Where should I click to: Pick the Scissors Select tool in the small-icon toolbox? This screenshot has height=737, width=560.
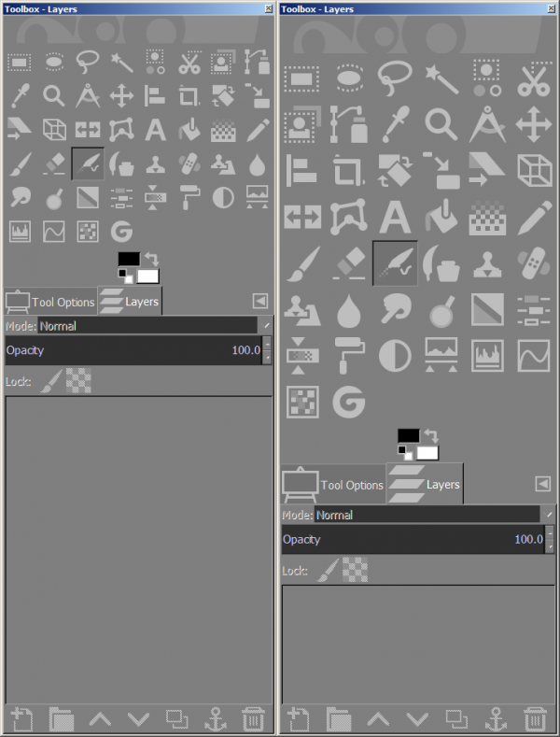pos(189,63)
